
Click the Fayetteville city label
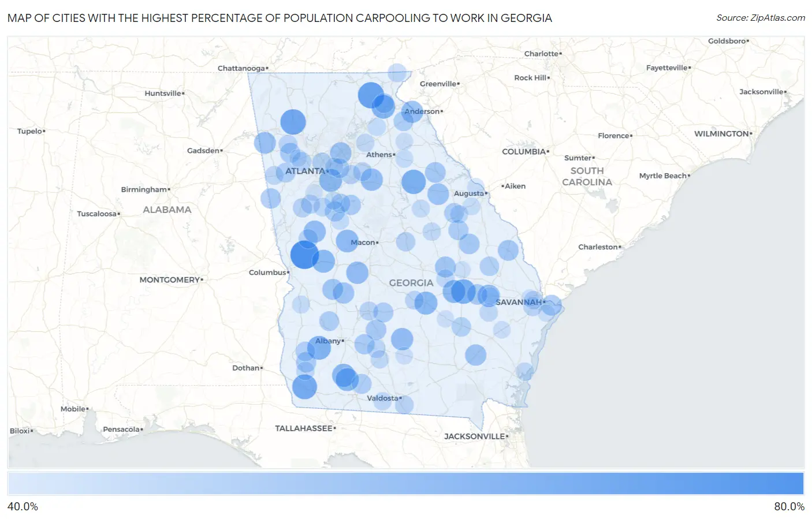(x=666, y=68)
